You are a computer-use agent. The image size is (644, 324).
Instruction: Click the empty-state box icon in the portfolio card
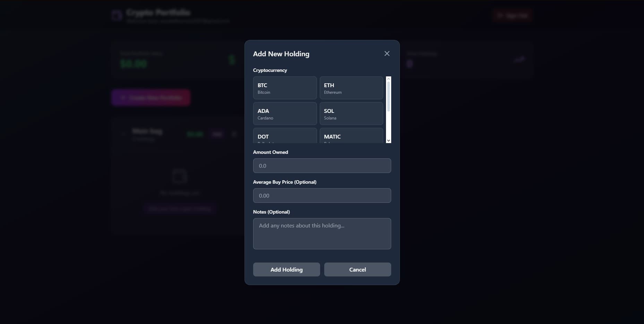tap(179, 176)
